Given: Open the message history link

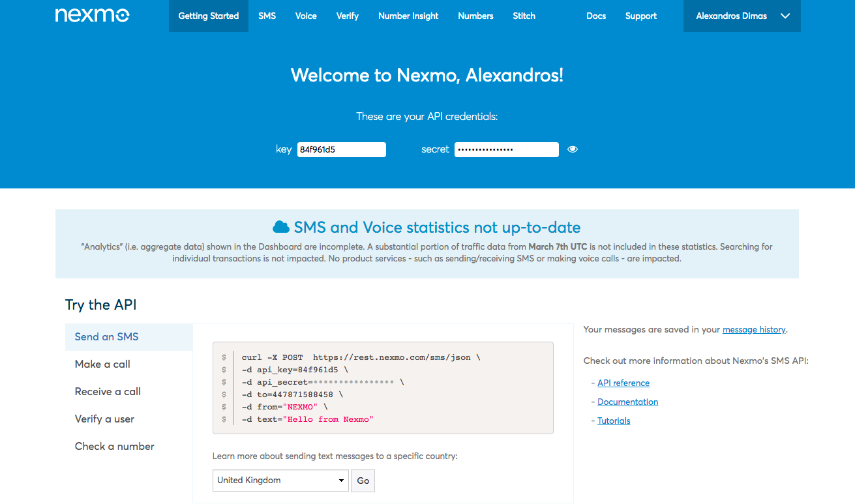Looking at the screenshot, I should pyautogui.click(x=753, y=330).
